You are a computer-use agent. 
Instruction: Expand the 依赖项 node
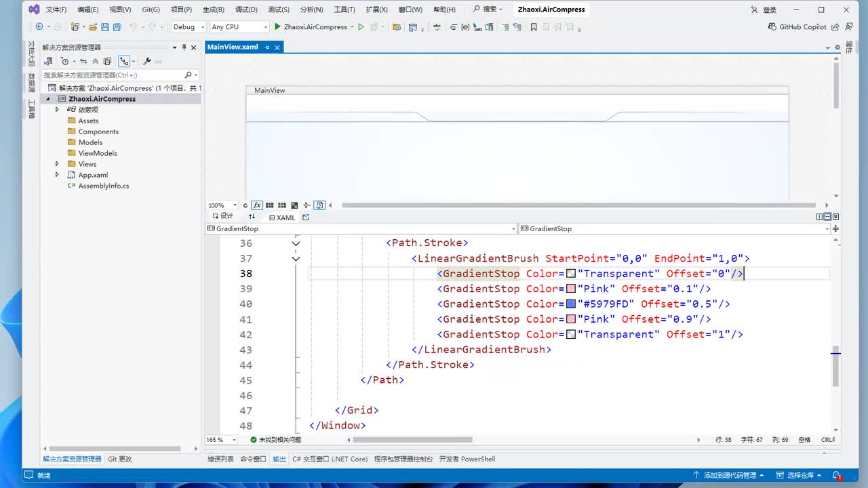point(57,110)
